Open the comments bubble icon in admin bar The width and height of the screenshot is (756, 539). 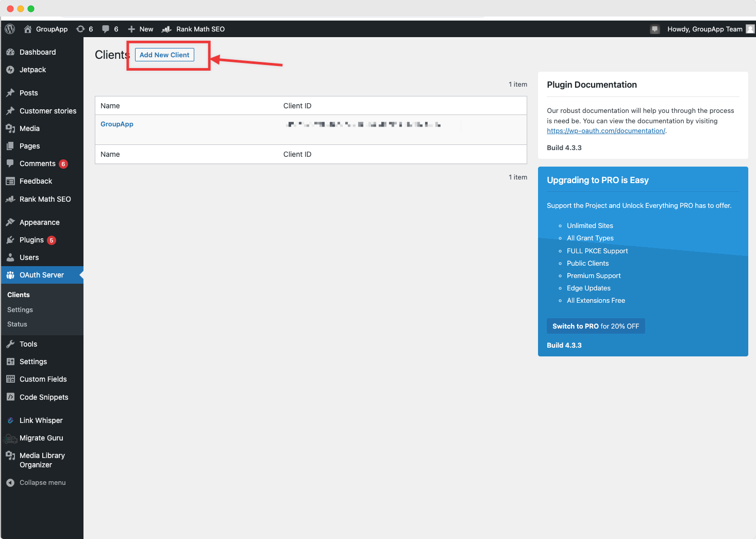106,29
